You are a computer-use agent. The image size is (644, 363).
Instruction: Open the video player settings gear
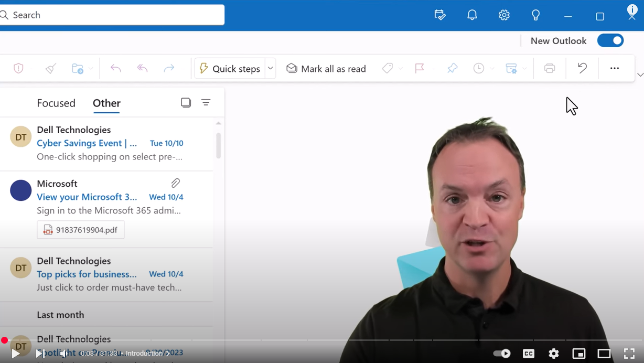pos(554,354)
